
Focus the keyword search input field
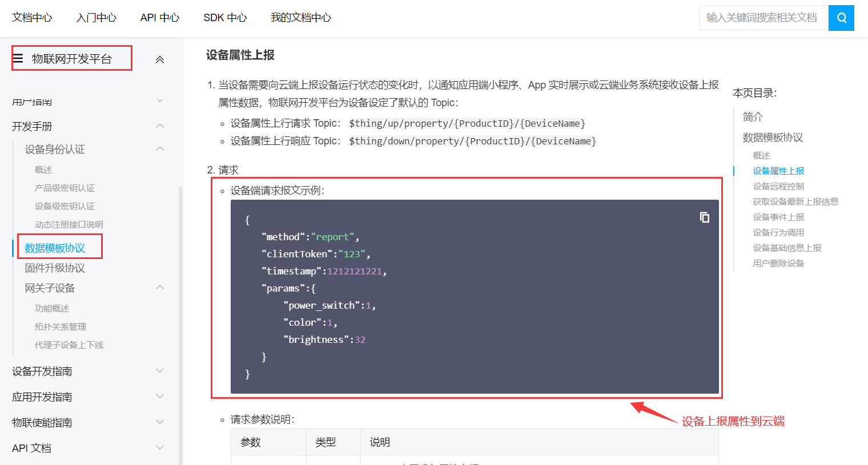[763, 18]
